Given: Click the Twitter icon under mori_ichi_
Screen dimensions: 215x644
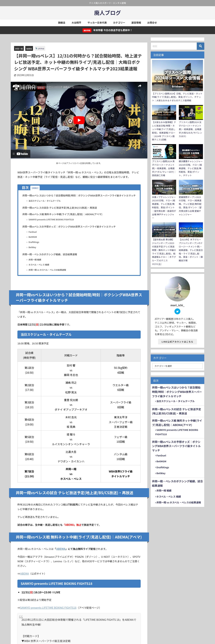Looking at the screenshot, I should [177, 311].
